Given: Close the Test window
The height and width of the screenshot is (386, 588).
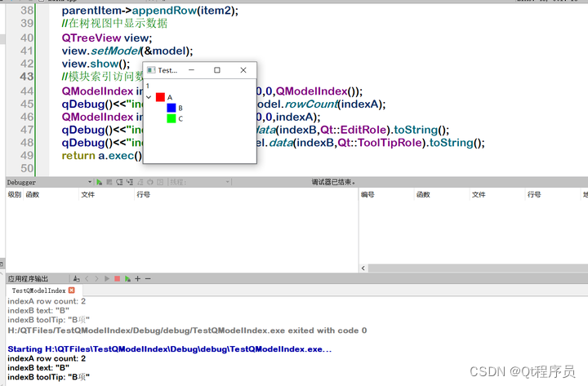Looking at the screenshot, I should click(243, 70).
